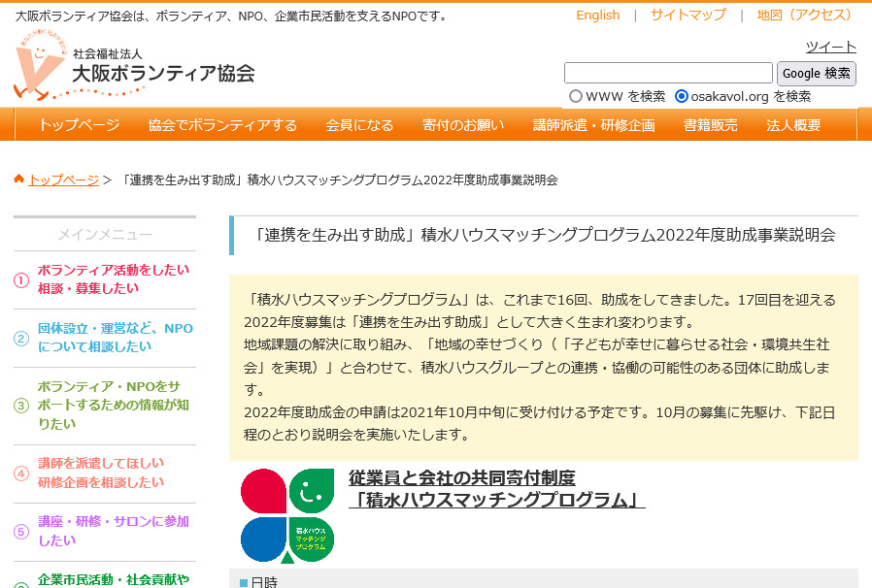
Task: Open the 協会でボランティアする menu
Action: pyautogui.click(x=222, y=125)
